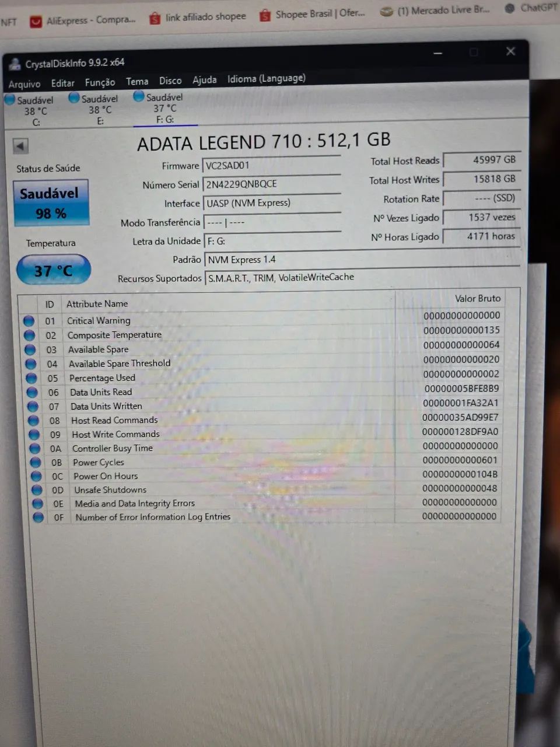560x747 pixels.
Task: Open the Shopee Brasil bookmark
Action: (x=312, y=13)
